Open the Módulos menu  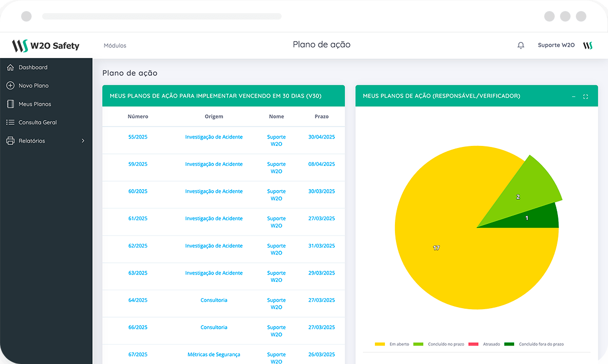point(115,46)
